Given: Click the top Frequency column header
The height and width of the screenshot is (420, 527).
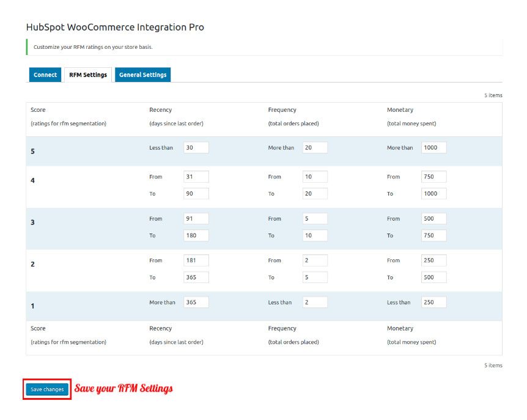Looking at the screenshot, I should tap(282, 110).
